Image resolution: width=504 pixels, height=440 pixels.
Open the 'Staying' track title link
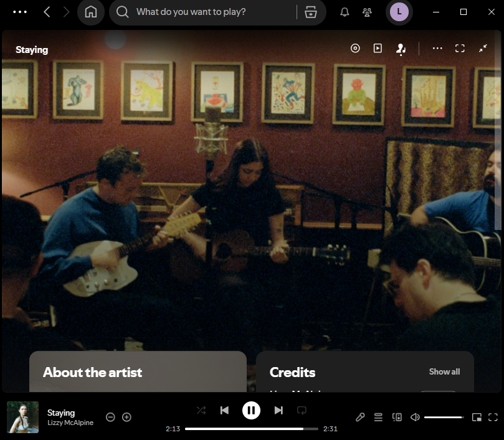point(61,413)
